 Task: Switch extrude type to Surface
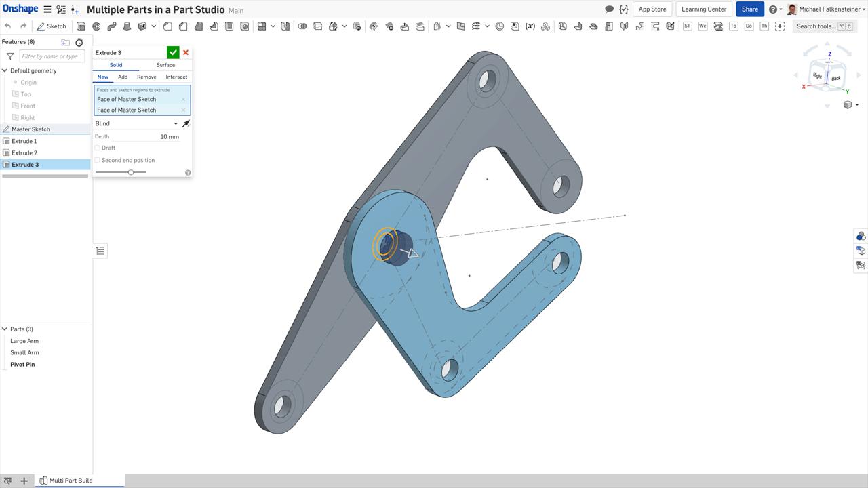[x=165, y=65]
